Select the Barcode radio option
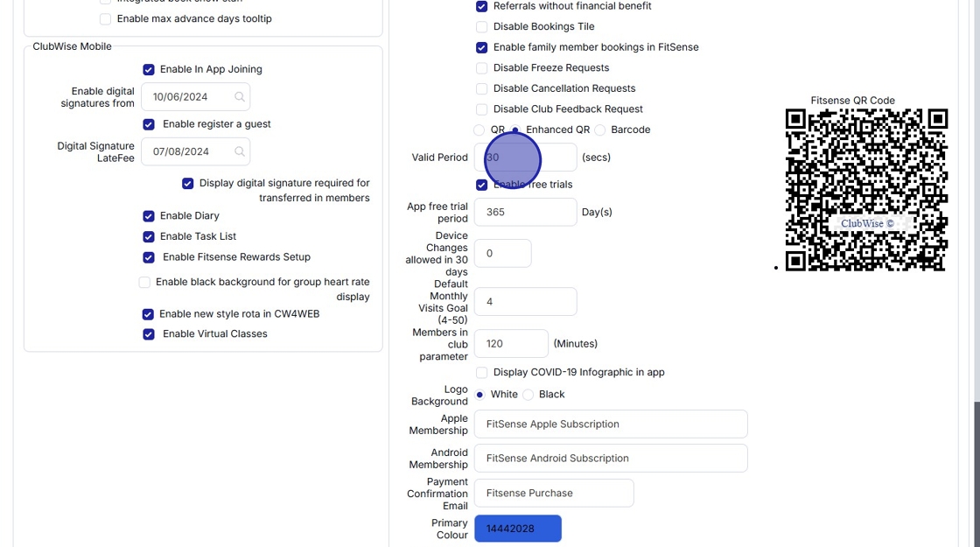Image resolution: width=980 pixels, height=547 pixels. click(x=600, y=130)
